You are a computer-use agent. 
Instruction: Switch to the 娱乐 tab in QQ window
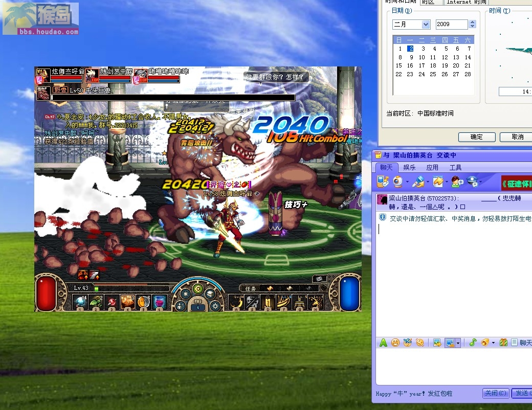pos(409,168)
